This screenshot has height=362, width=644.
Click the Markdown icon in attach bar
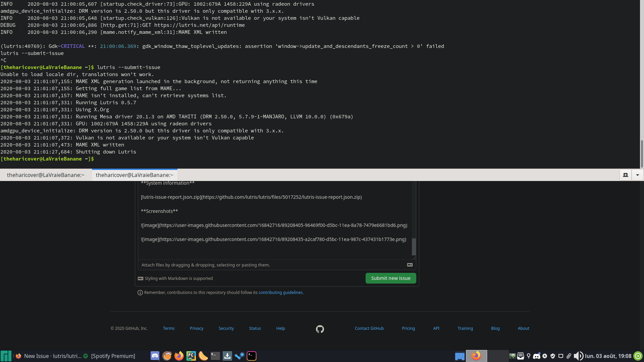[410, 265]
